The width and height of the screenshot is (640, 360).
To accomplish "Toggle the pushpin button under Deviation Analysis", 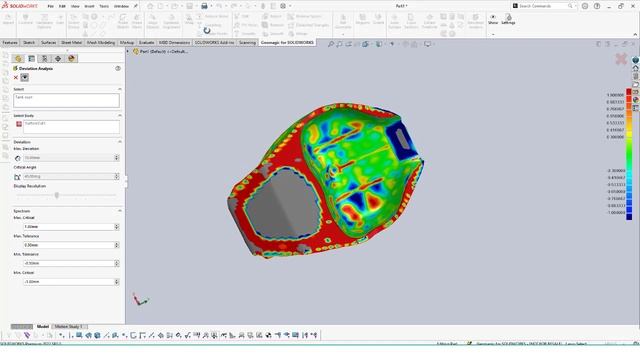I will point(24,77).
